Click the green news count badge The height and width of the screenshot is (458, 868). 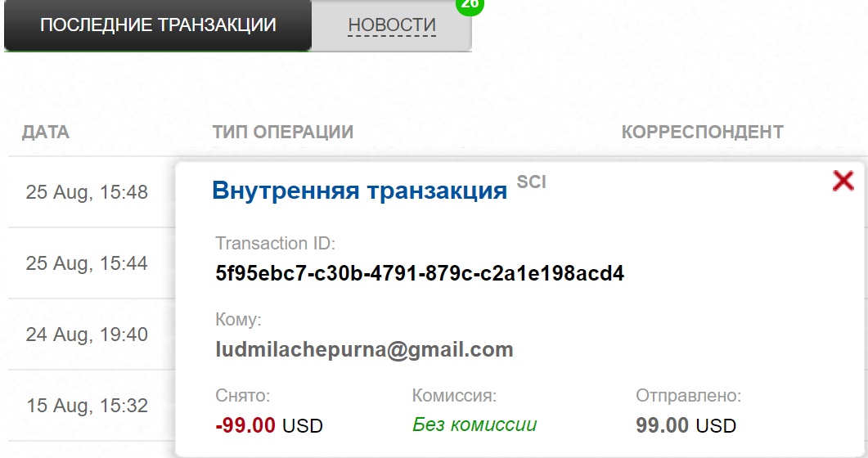[470, 4]
